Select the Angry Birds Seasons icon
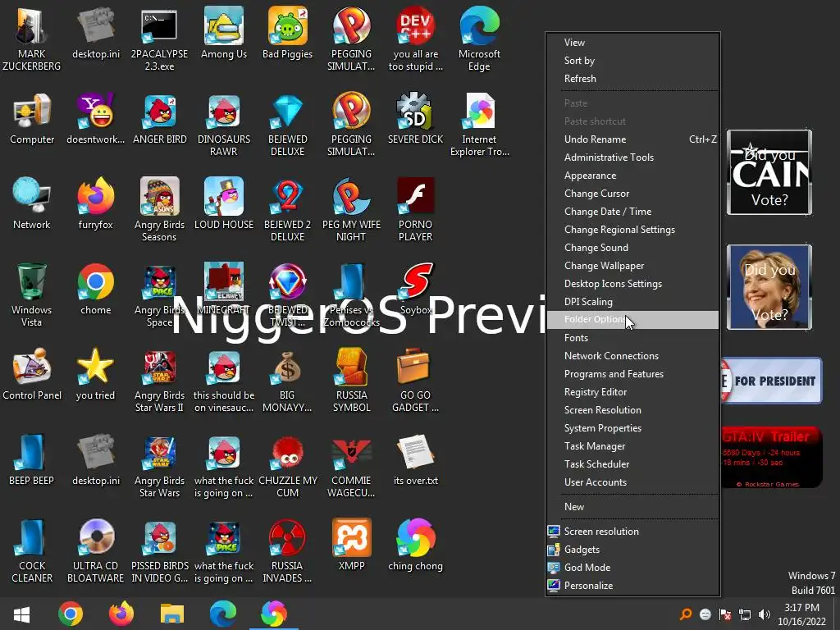Screen dimensions: 840x630 coord(159,209)
